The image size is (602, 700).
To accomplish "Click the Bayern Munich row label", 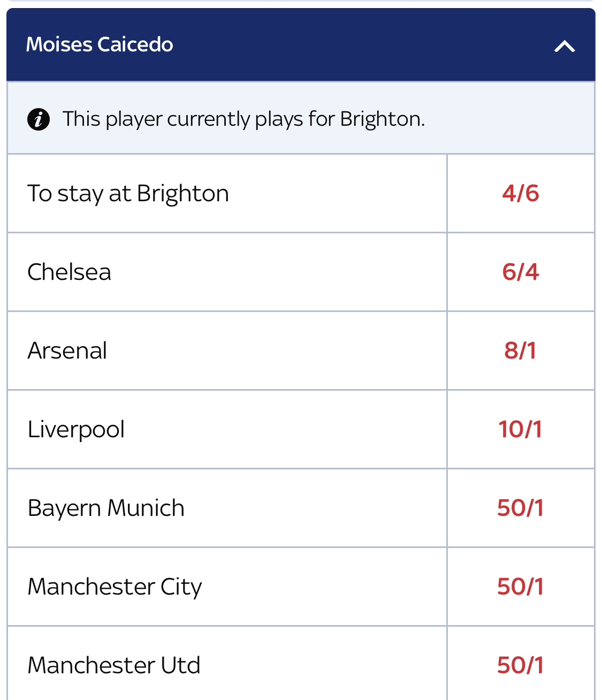I will [106, 508].
